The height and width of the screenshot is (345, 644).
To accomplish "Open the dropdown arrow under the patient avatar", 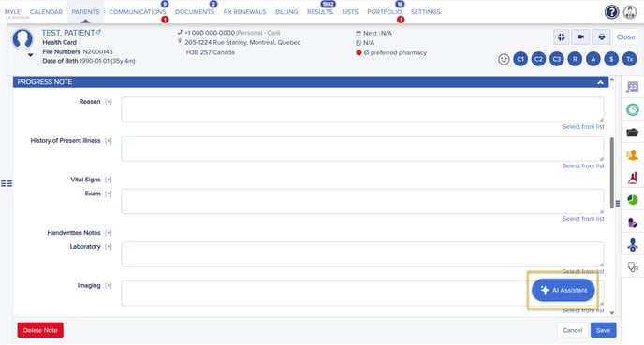I will click(30, 55).
